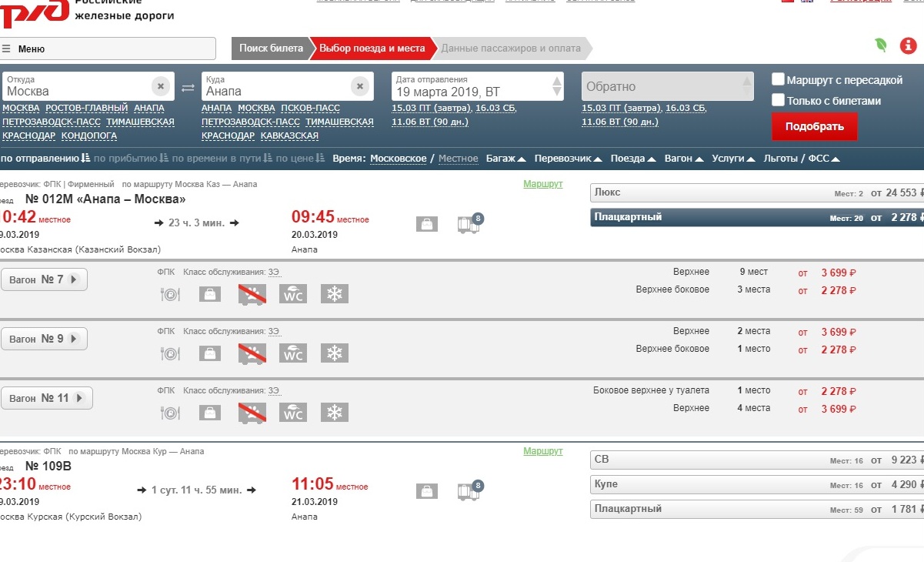
Task: Click the meal icon in Вагон № 7
Action: point(170,293)
